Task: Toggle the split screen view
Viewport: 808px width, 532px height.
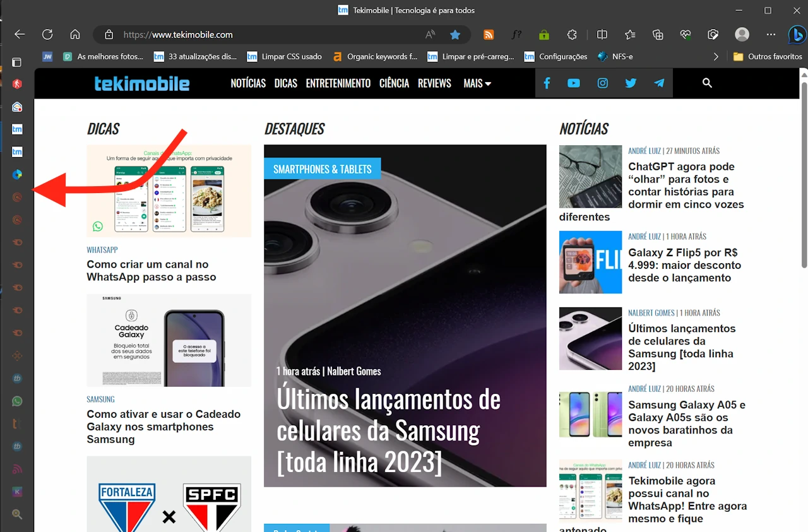Action: (x=602, y=35)
